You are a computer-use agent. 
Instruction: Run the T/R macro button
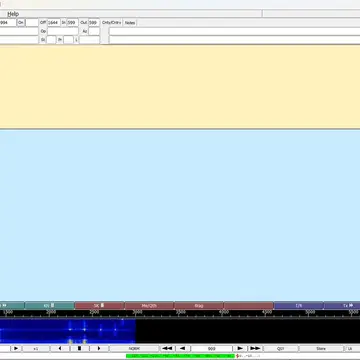[x=299, y=305]
